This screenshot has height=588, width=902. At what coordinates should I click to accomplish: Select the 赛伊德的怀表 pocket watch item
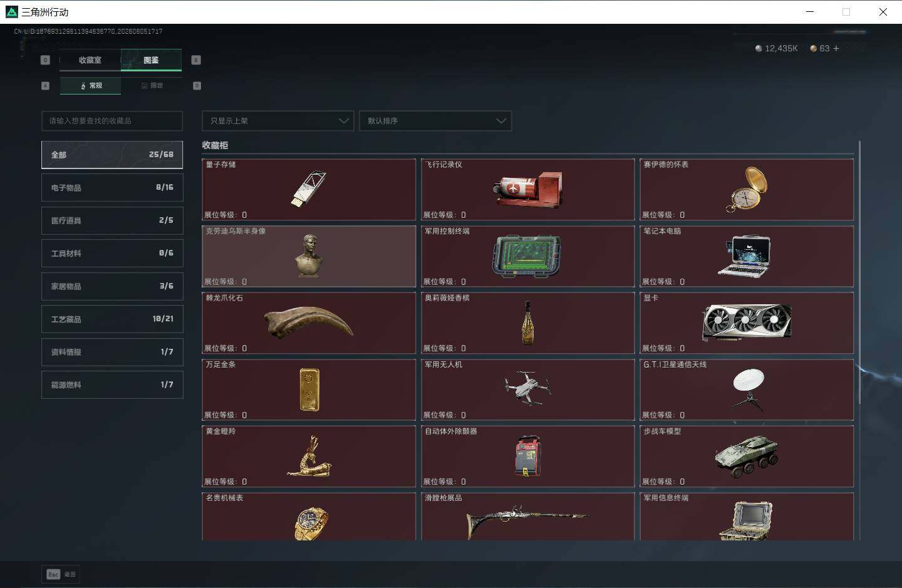tap(747, 189)
